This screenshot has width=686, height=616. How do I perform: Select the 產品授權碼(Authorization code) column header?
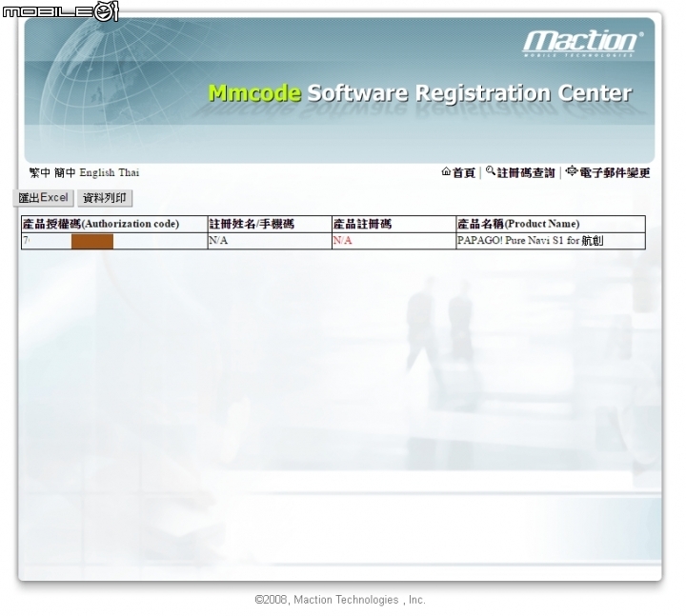click(x=114, y=225)
